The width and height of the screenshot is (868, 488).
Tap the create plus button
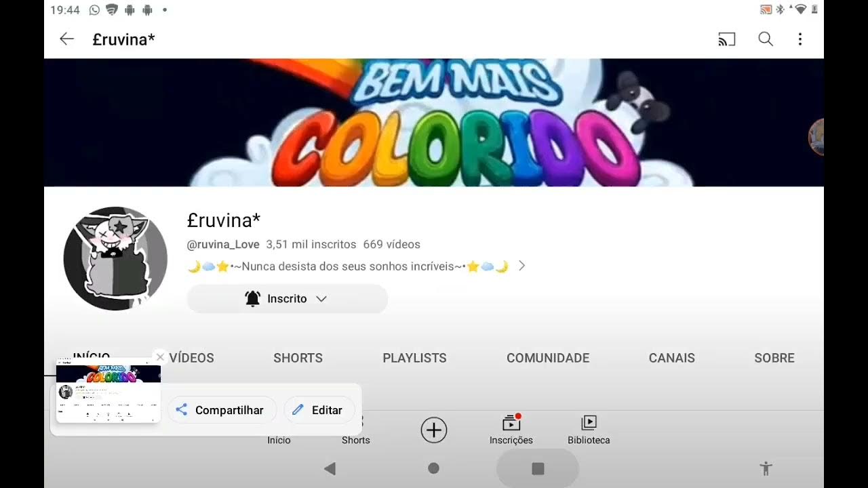[x=434, y=430]
